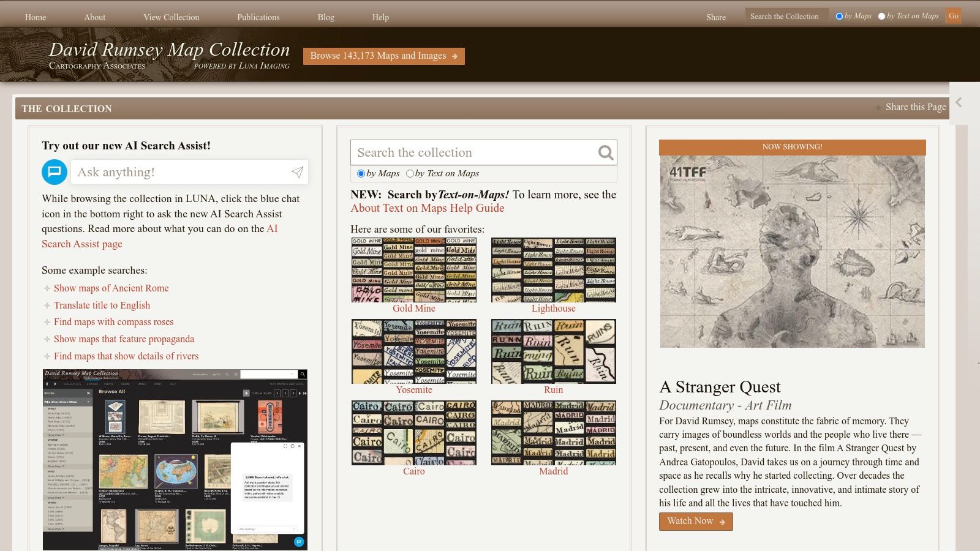
Task: Click the sparkle icon beside Translate title to English
Action: (47, 305)
